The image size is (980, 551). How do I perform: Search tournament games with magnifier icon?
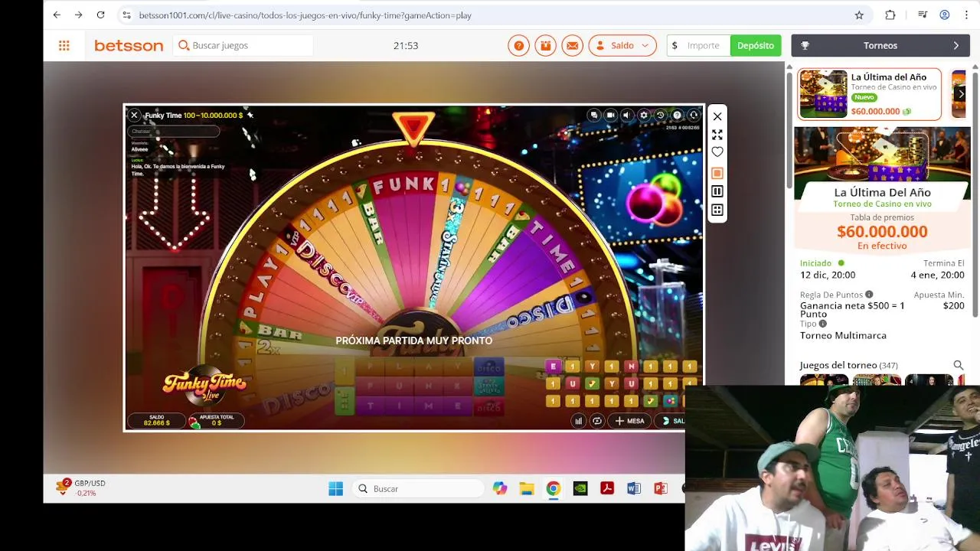click(958, 365)
